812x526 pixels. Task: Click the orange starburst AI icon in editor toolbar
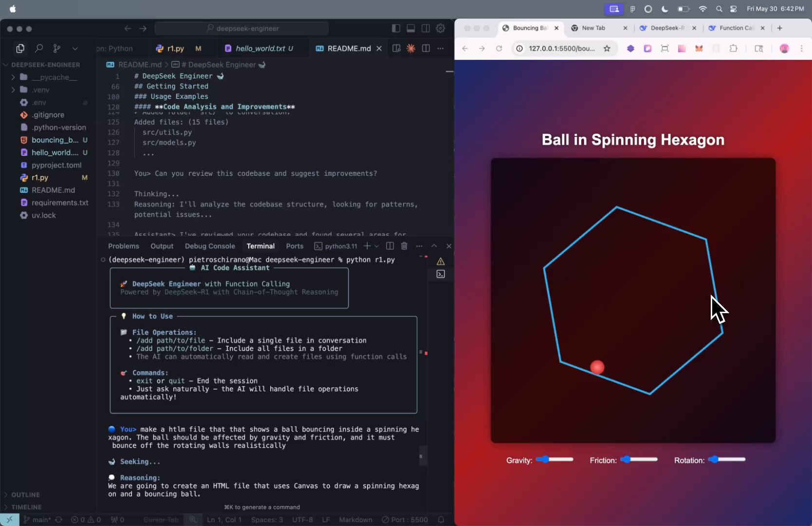(x=411, y=48)
